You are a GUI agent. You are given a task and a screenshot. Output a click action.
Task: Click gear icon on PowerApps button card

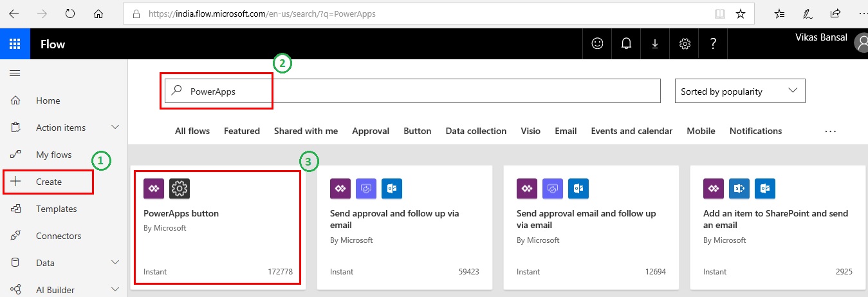pos(180,188)
